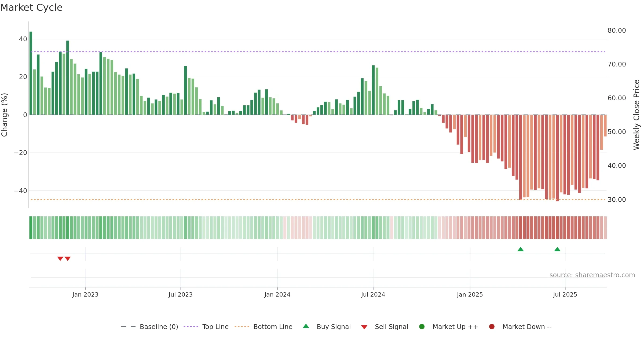Click the green peak bar at Jul 2024

[373, 90]
